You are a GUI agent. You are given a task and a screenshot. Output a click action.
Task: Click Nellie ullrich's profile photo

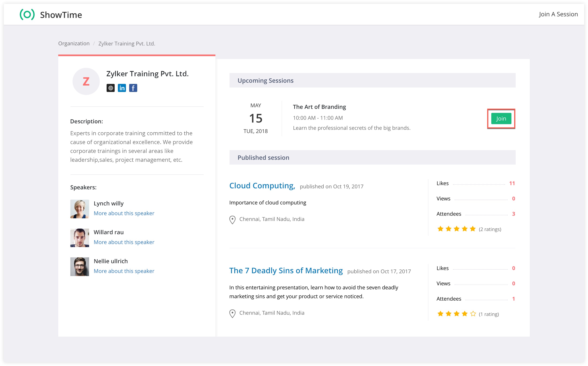tap(80, 267)
